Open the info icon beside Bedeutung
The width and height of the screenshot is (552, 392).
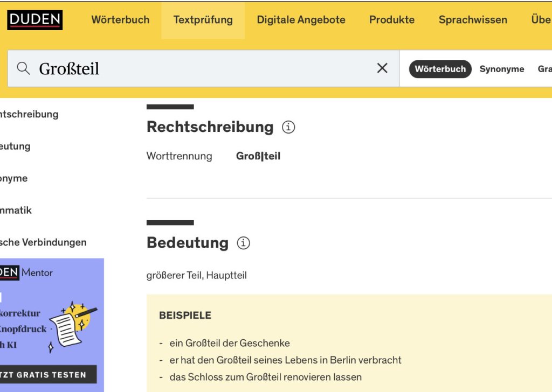[x=243, y=243]
